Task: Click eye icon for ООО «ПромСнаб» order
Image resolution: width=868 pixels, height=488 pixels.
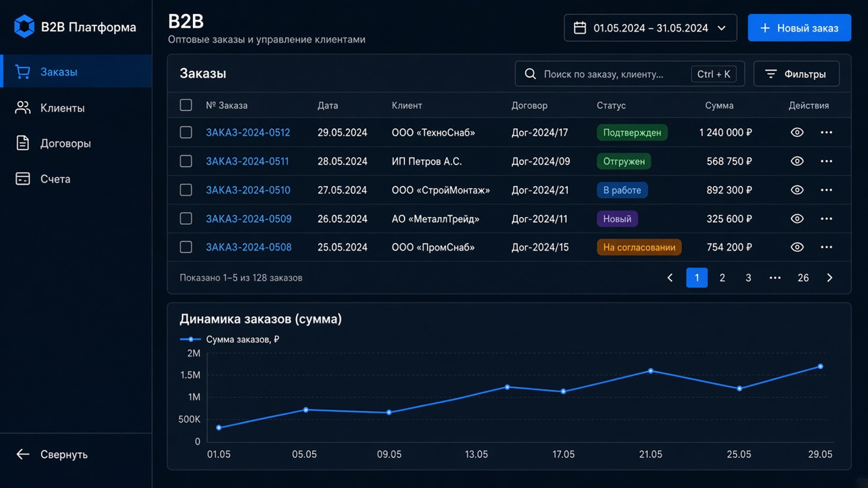Action: coord(797,247)
